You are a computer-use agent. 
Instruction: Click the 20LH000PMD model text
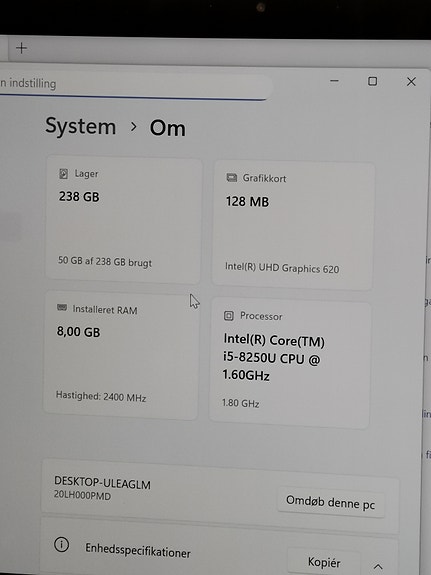click(x=82, y=495)
